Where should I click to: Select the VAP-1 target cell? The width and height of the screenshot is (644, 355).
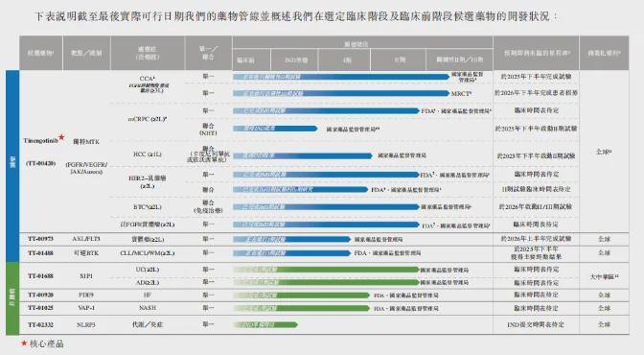point(86,308)
